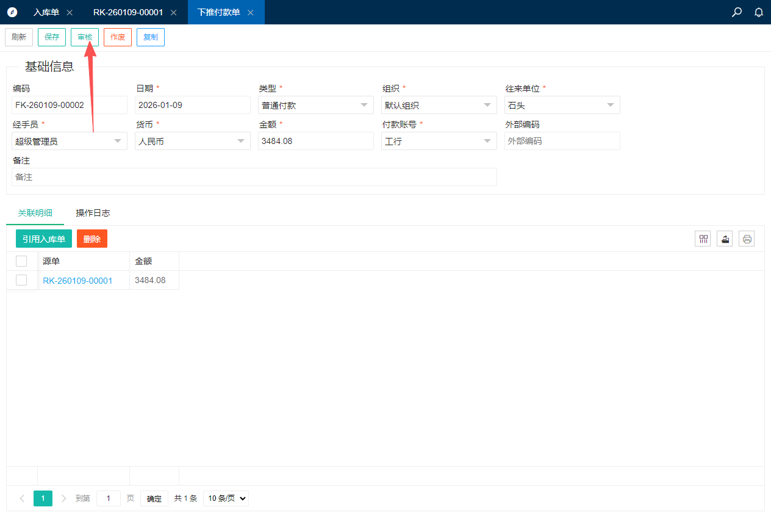
Task: Click into the 备注 input field
Action: (254, 177)
